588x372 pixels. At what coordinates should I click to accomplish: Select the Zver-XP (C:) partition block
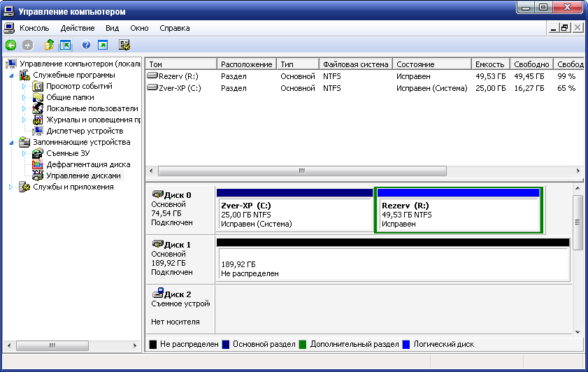coord(294,215)
